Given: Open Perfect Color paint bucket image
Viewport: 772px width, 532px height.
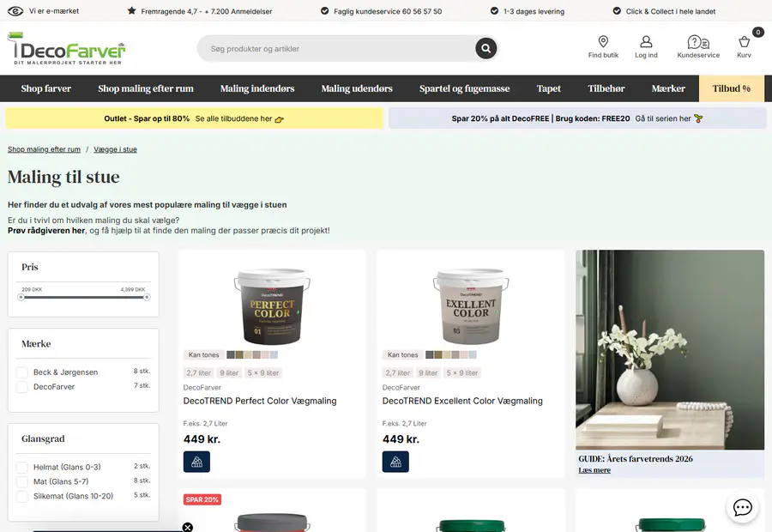Looking at the screenshot, I should coord(272,305).
